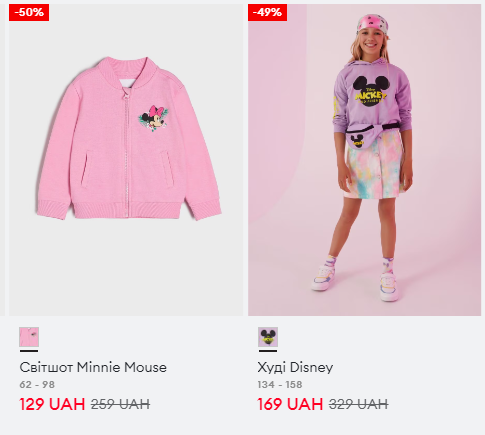Open the pink zip sweatshirt product photo
The width and height of the screenshot is (485, 435).
pyautogui.click(x=126, y=160)
